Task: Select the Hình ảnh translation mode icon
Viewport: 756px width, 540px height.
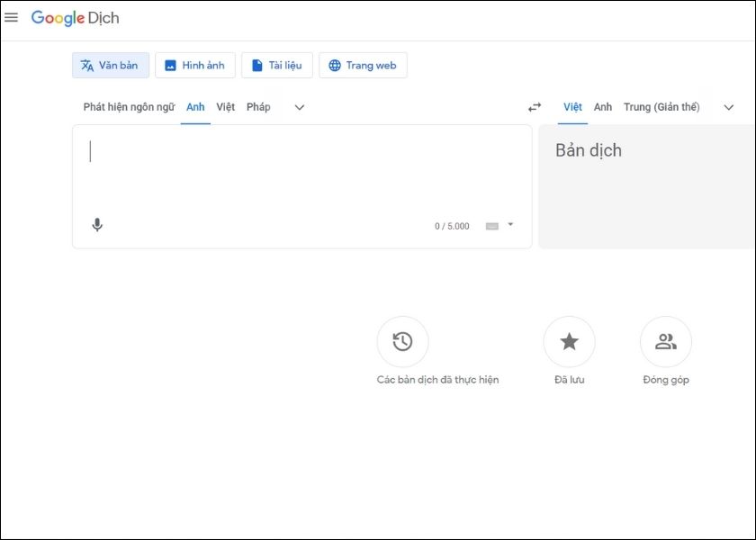Action: pyautogui.click(x=194, y=65)
